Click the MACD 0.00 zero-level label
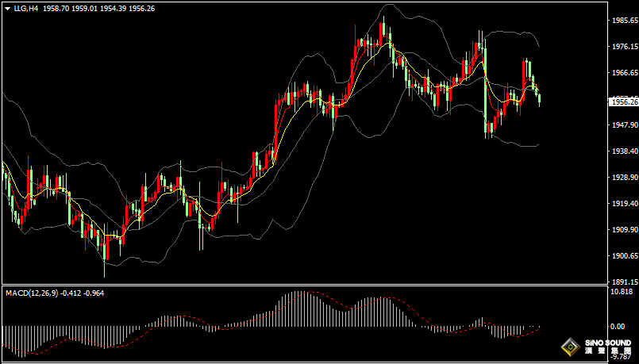 tap(618, 326)
